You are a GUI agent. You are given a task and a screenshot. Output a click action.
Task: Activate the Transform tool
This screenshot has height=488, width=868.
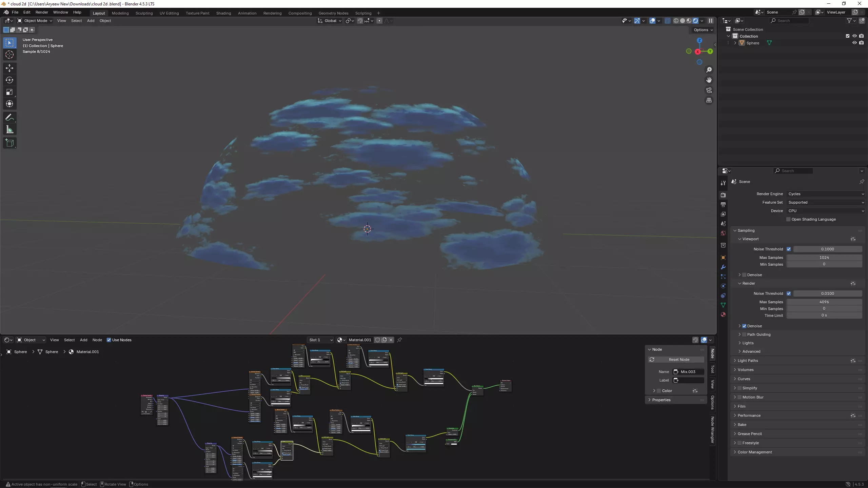9,104
